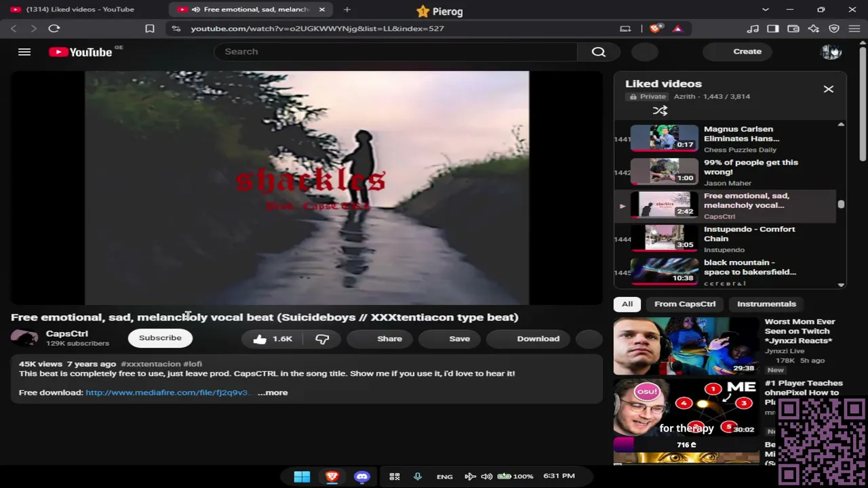Screen dimensions: 868x488
Task: Open the CapsCtrl channel avatar
Action: click(24, 338)
